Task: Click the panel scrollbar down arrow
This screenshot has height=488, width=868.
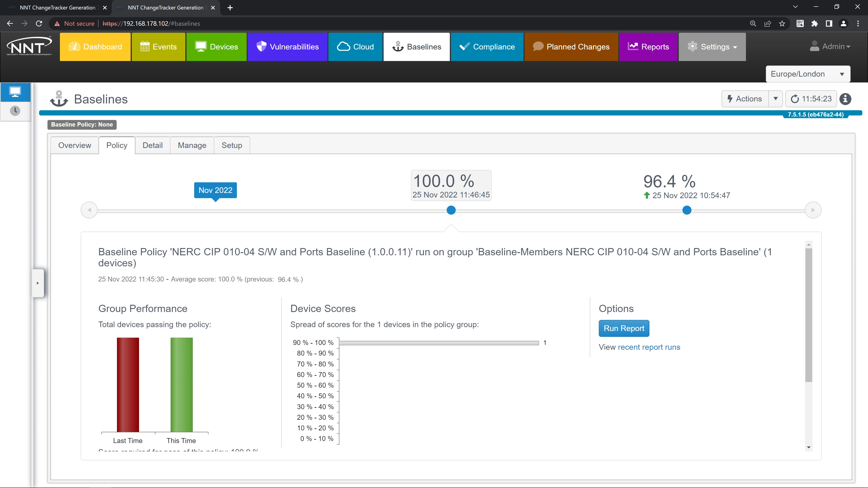Action: [809, 448]
